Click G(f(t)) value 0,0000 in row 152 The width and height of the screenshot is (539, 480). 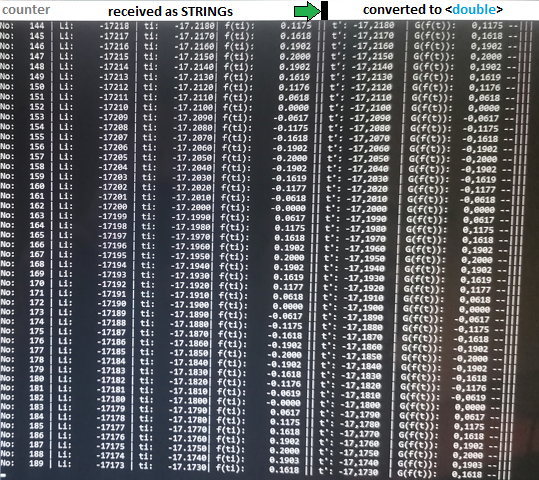tap(484, 108)
